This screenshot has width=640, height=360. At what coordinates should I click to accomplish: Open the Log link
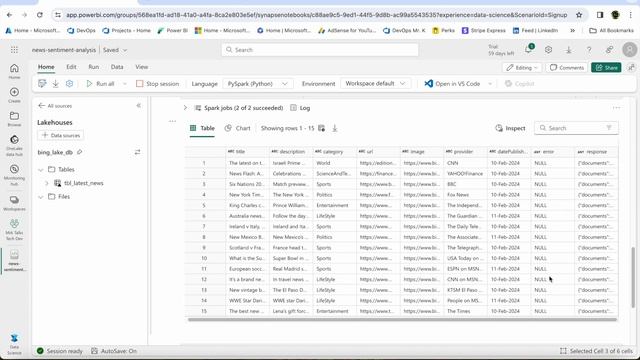pos(300,108)
